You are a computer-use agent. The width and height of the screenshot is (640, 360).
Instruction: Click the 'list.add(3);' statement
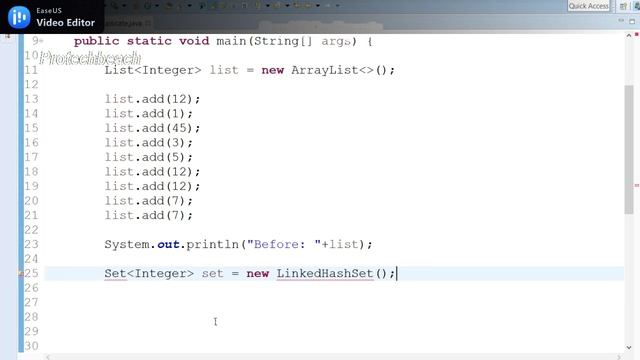(149, 143)
